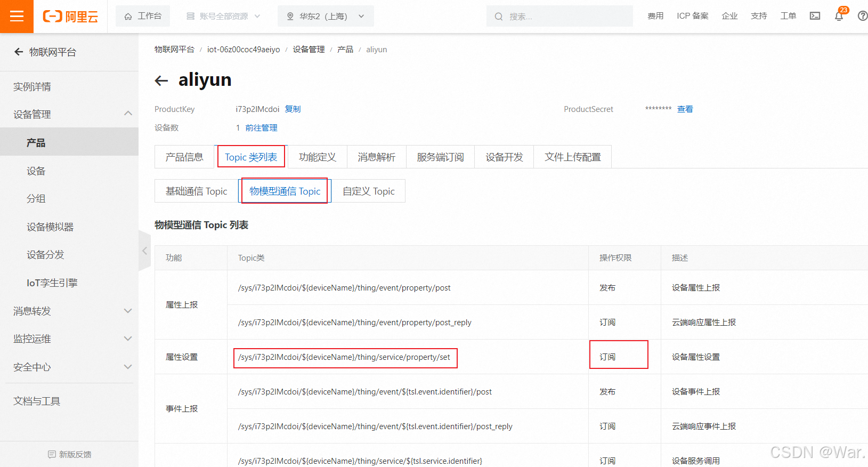Switch to the 消息解析 tab
This screenshot has width=868, height=467.
[377, 157]
